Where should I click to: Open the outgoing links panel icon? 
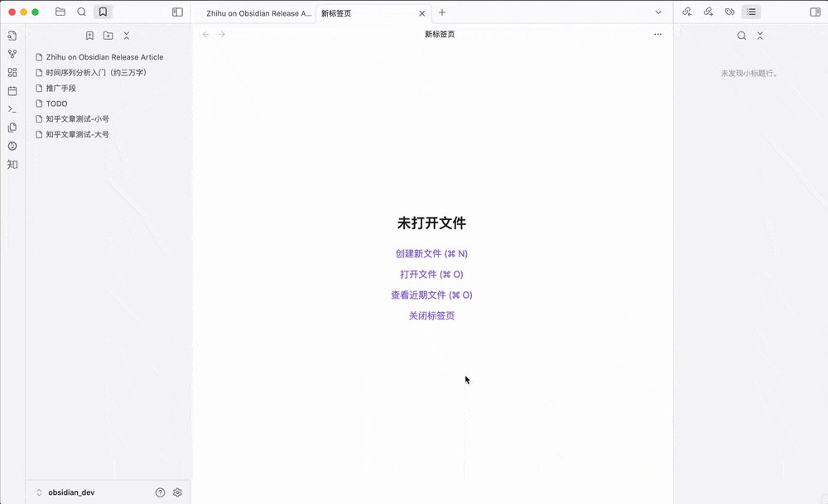click(x=708, y=12)
